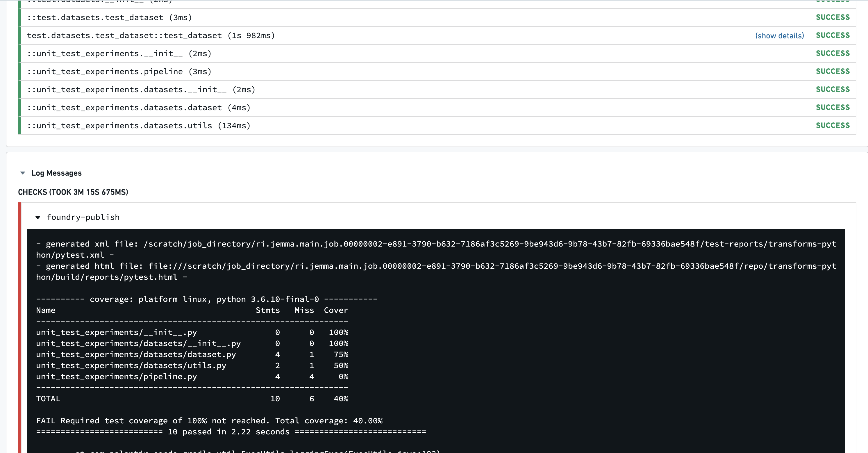Click SUCCESS status of datasets.utils row

(833, 125)
